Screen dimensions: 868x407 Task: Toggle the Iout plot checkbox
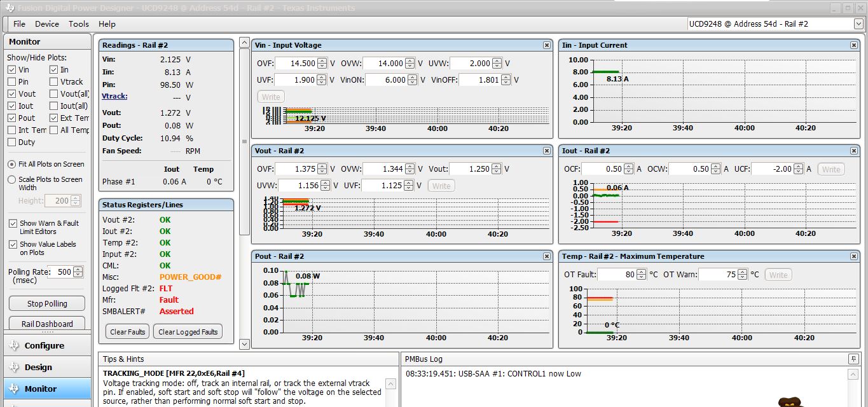click(x=12, y=106)
